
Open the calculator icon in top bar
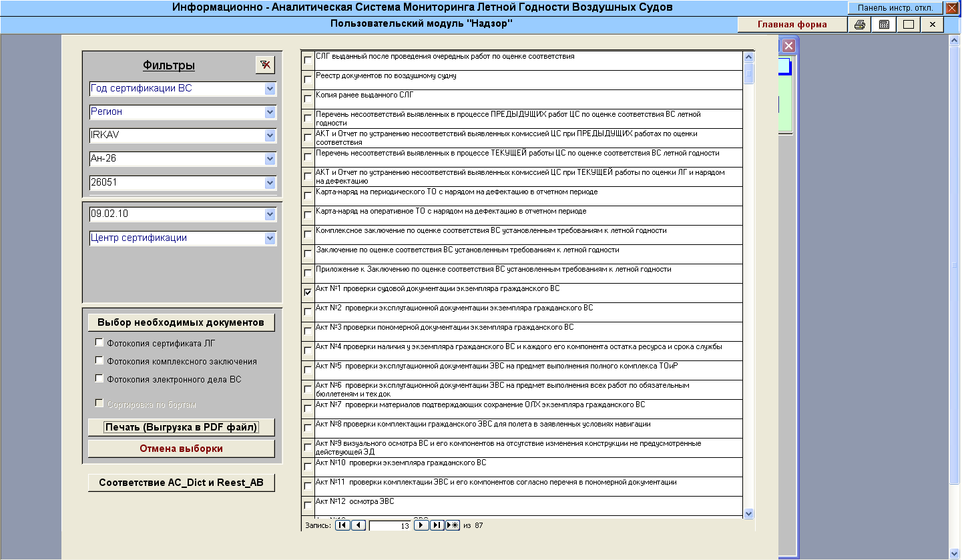point(884,25)
